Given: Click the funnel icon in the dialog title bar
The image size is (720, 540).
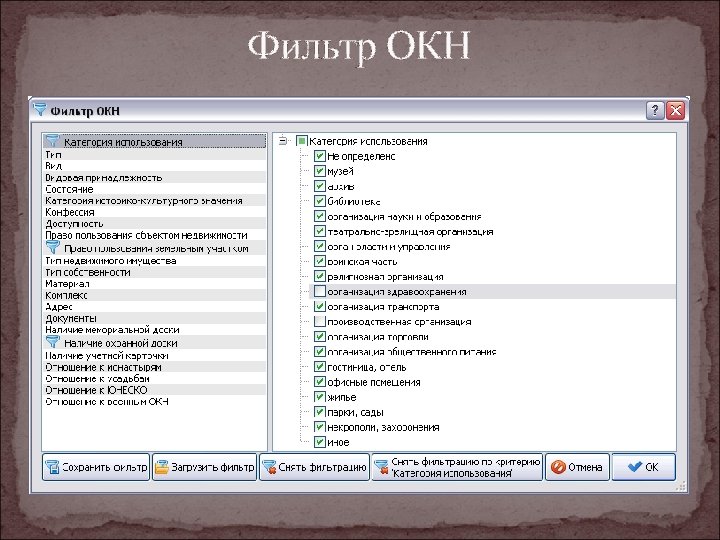Looking at the screenshot, I should 39,110.
